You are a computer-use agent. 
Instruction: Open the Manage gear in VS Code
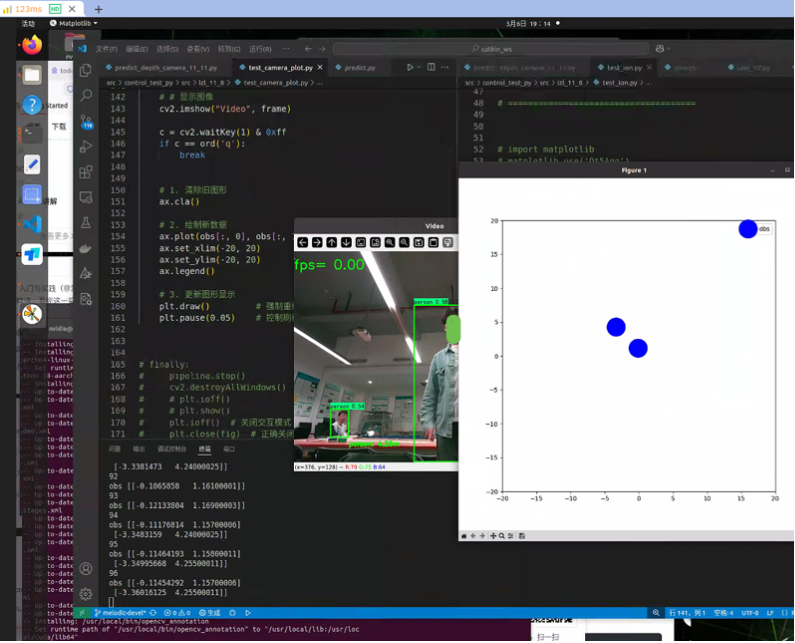coord(86,594)
